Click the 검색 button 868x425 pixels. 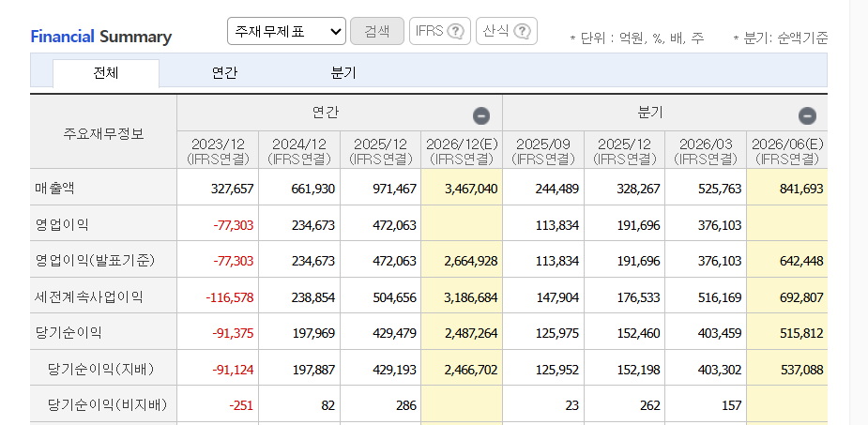click(x=377, y=31)
